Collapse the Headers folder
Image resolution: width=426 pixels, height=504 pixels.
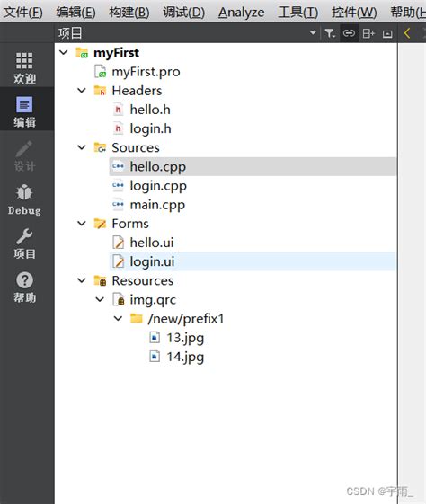point(82,91)
